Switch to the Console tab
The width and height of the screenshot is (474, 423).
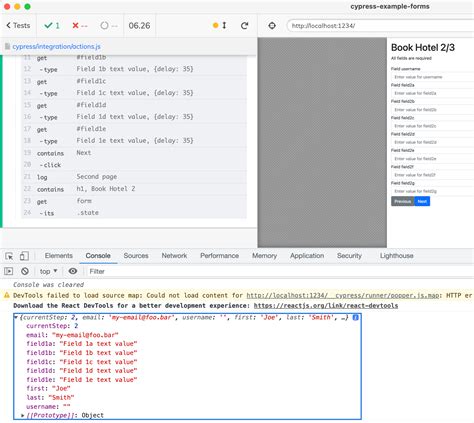[98, 256]
